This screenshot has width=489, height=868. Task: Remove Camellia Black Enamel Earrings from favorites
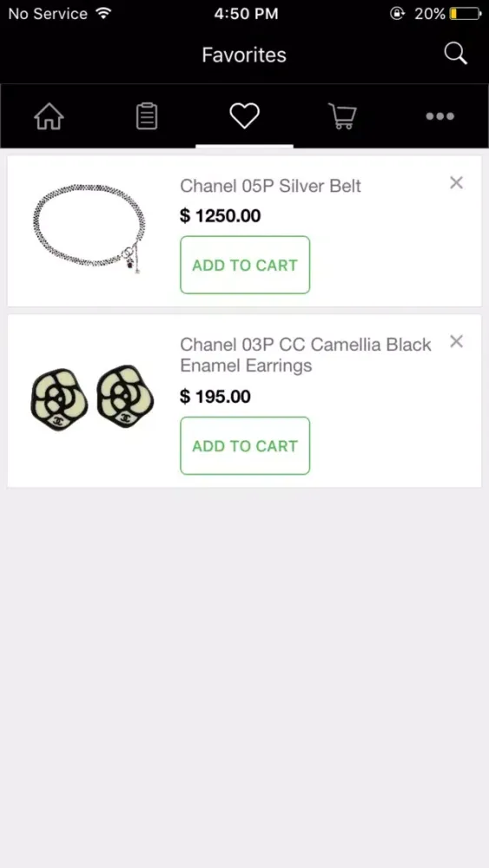click(x=456, y=341)
